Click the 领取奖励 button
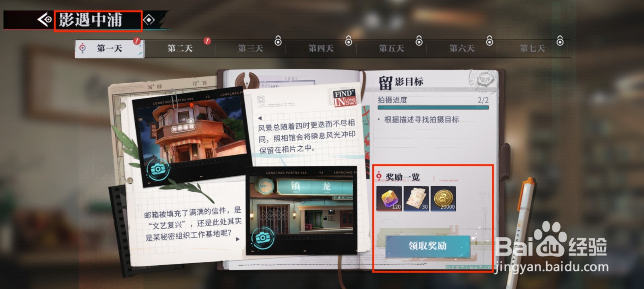644x289 pixels. coord(427,246)
